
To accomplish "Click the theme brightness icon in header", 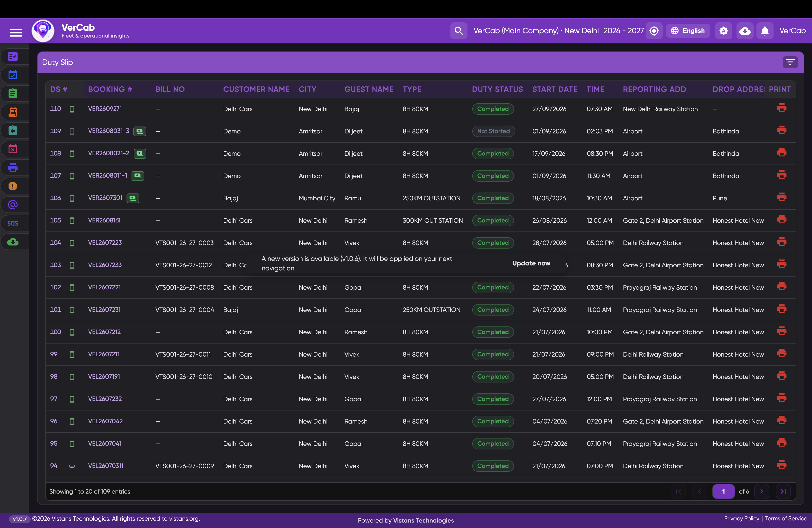I will tap(723, 31).
